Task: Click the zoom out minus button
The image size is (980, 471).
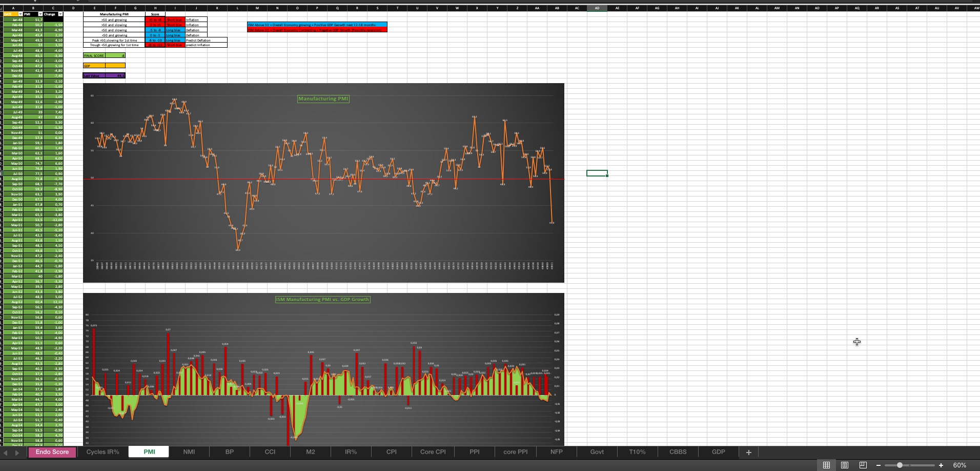Action: pyautogui.click(x=879, y=465)
